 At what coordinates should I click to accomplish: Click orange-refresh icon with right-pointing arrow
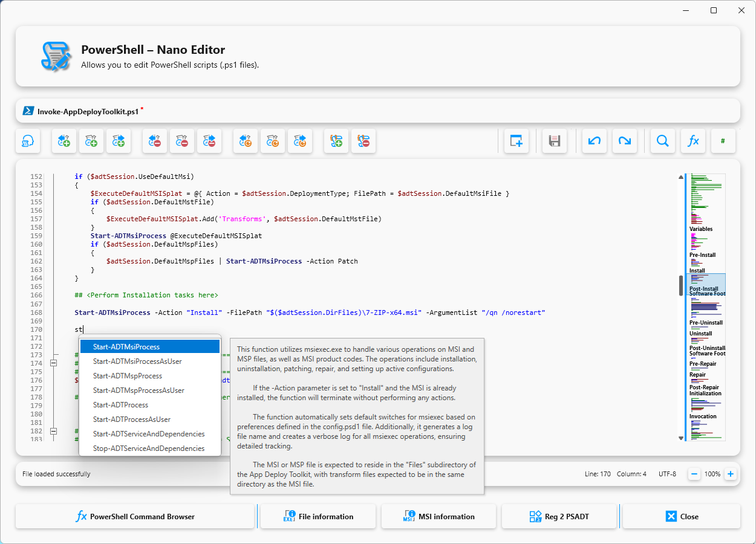300,141
